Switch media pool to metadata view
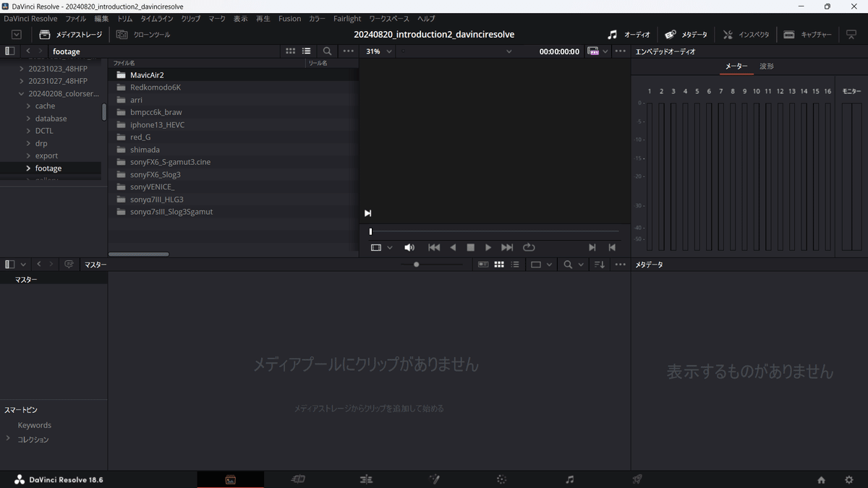868x488 pixels. pyautogui.click(x=483, y=265)
